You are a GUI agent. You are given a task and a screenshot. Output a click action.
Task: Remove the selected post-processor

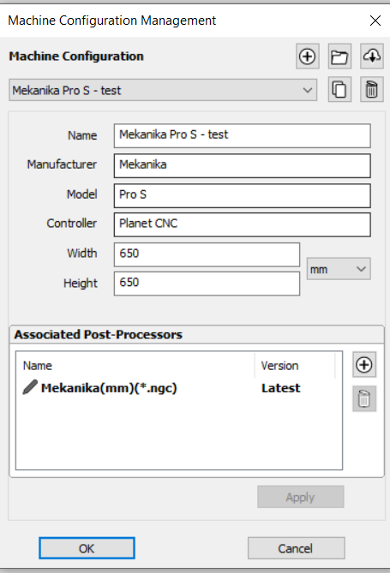tap(364, 399)
